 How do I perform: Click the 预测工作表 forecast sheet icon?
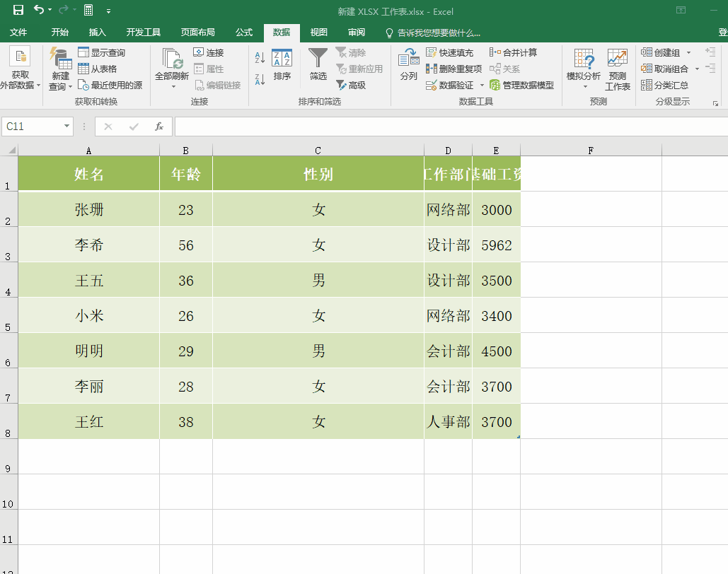618,59
